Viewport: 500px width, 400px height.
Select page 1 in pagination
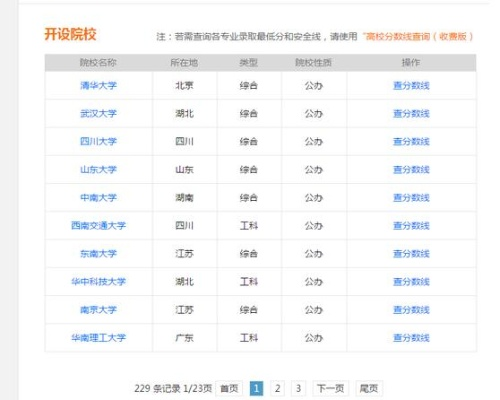click(x=256, y=388)
